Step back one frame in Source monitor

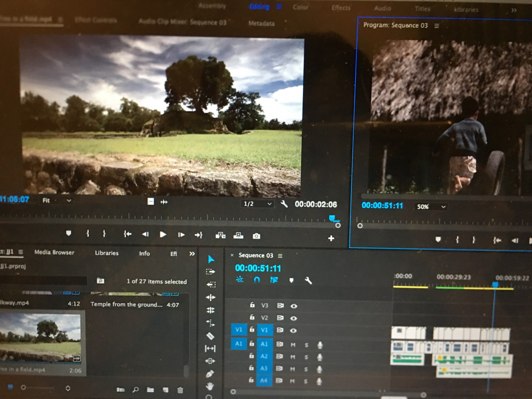tap(145, 234)
